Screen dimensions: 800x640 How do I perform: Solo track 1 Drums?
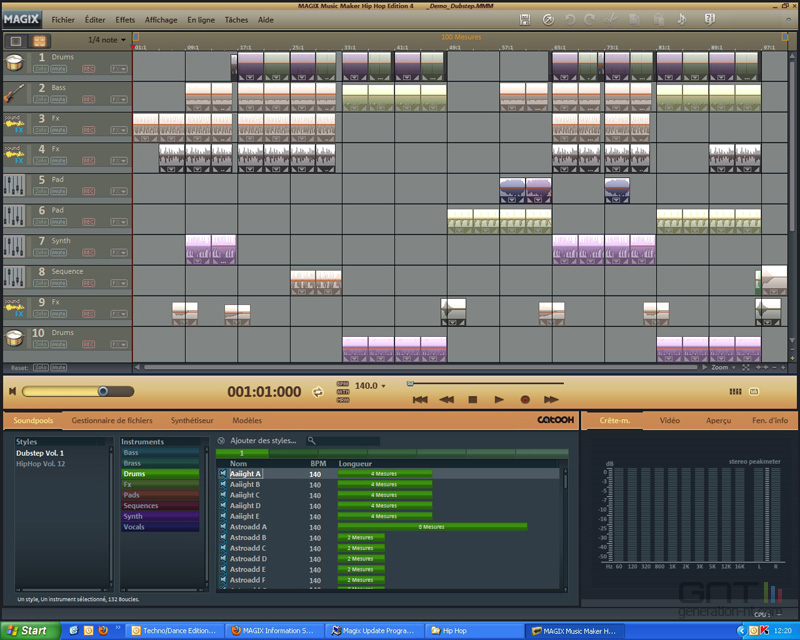point(41,69)
